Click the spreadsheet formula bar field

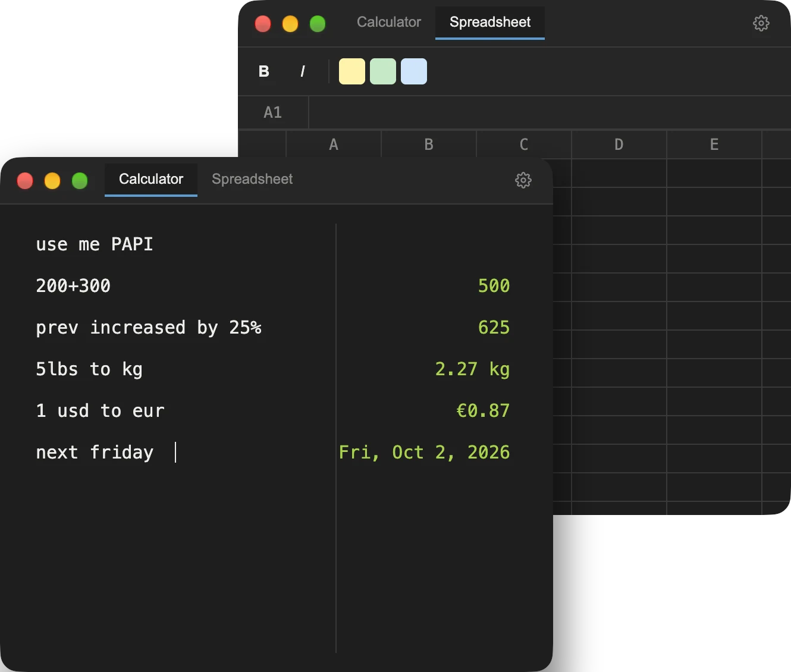(550, 112)
